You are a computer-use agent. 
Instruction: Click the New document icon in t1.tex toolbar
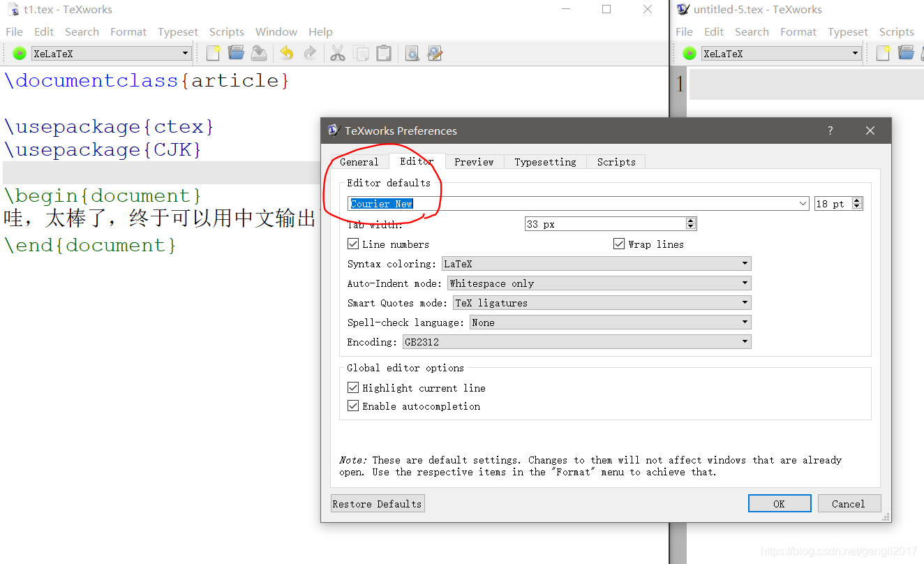click(213, 53)
